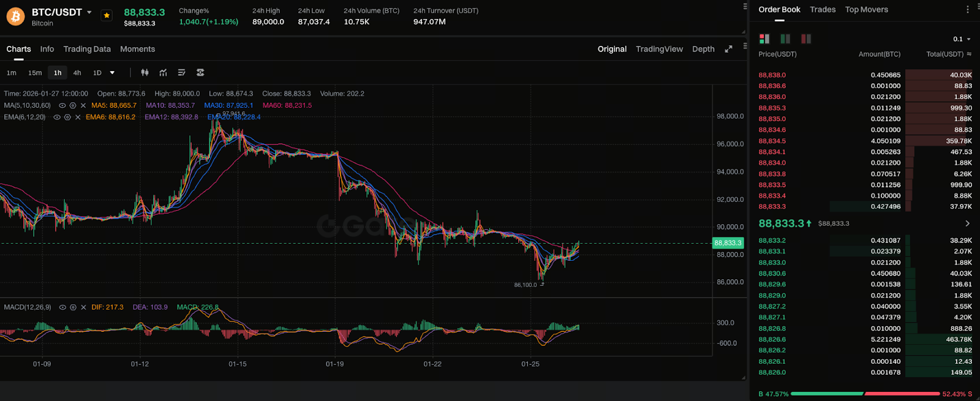Click the DIF: 217.3 label
This screenshot has height=401, width=980.
(x=107, y=307)
